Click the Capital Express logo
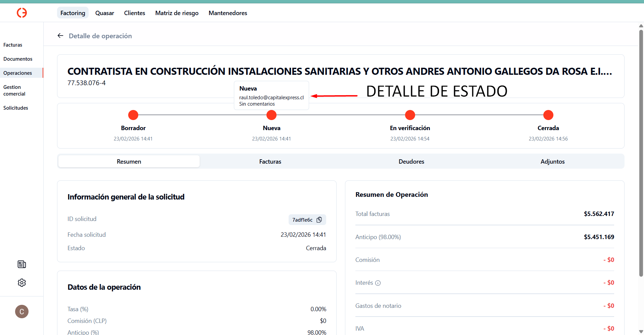Image resolution: width=644 pixels, height=335 pixels. tap(21, 13)
